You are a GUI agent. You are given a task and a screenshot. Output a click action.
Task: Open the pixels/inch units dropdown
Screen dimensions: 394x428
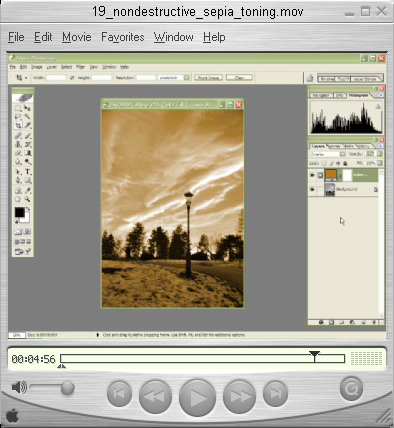coord(186,78)
